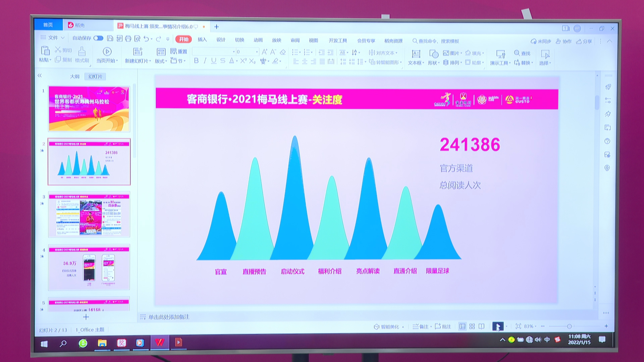Toggle Subscript formatting
Image resolution: width=644 pixels, height=362 pixels.
(252, 61)
